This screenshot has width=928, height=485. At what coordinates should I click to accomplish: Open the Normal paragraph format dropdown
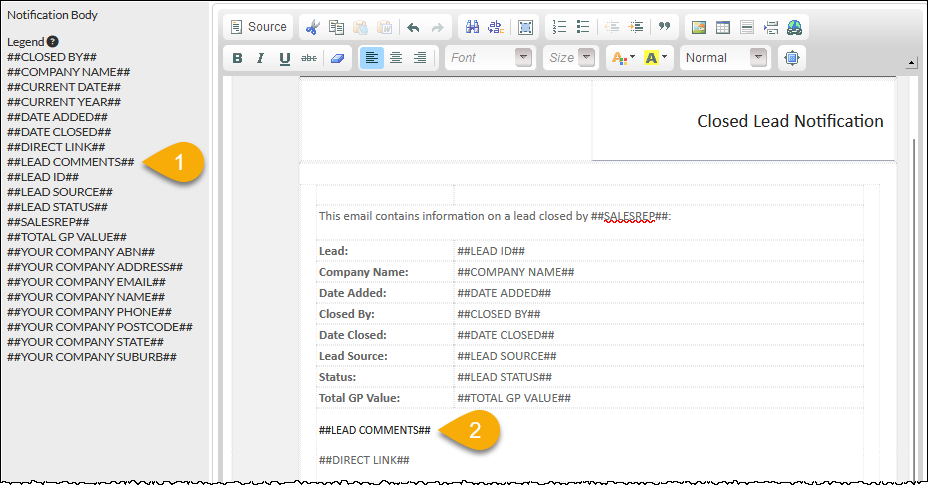point(725,58)
